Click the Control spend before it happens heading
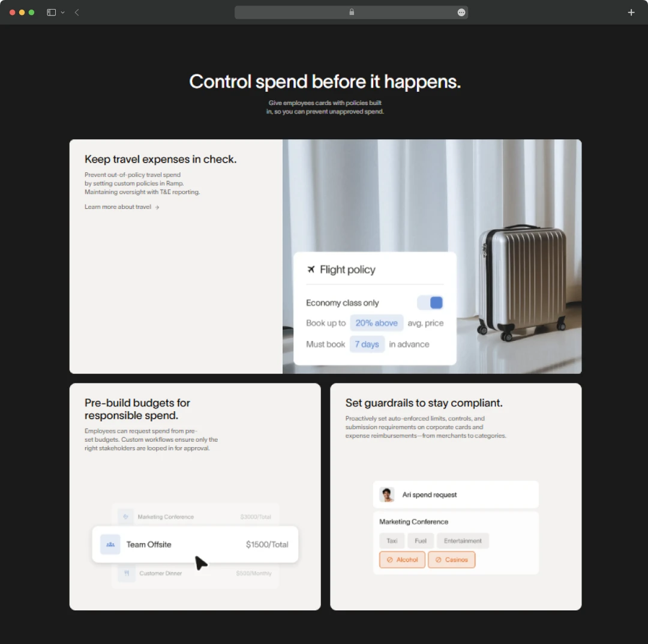648x644 pixels. coord(325,82)
